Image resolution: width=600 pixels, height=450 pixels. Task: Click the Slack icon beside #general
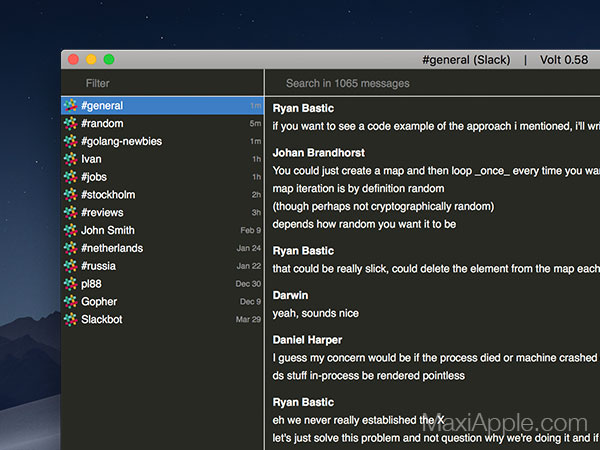click(x=70, y=106)
